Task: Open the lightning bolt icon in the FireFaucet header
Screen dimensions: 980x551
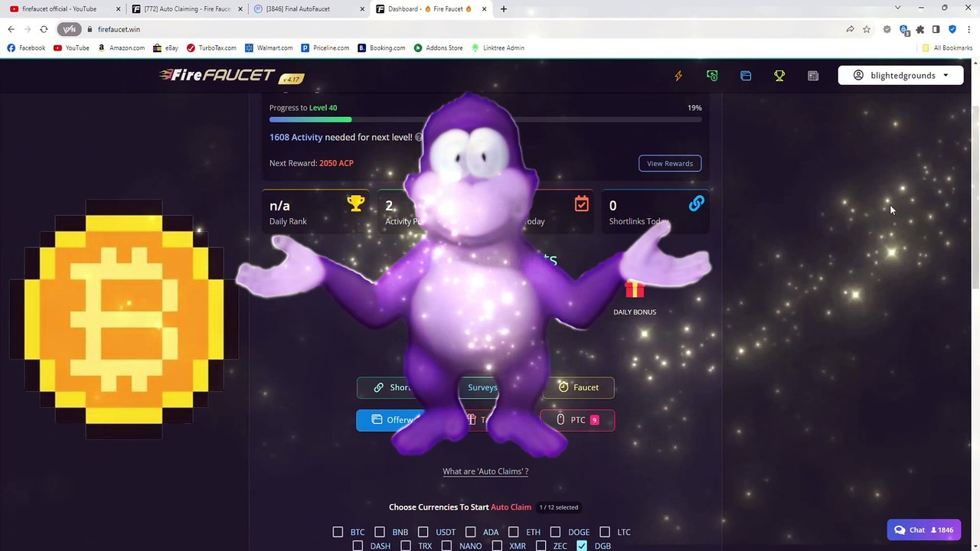Action: point(678,76)
